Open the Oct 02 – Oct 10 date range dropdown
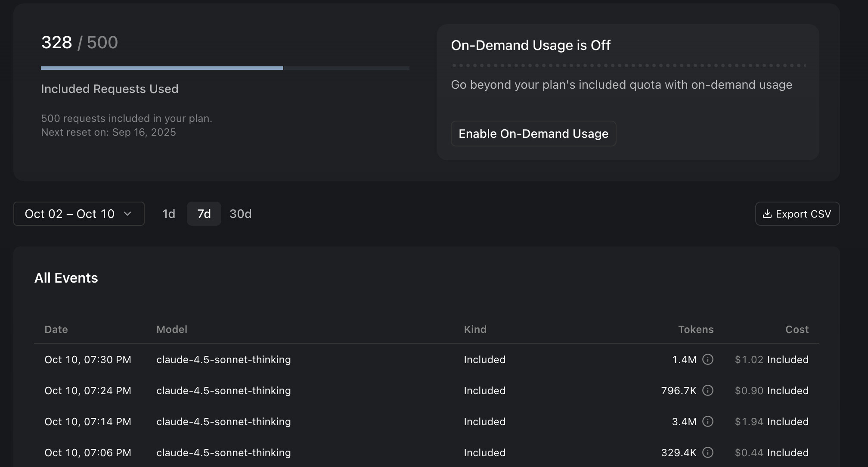Screen dimensions: 868x467 coord(79,214)
